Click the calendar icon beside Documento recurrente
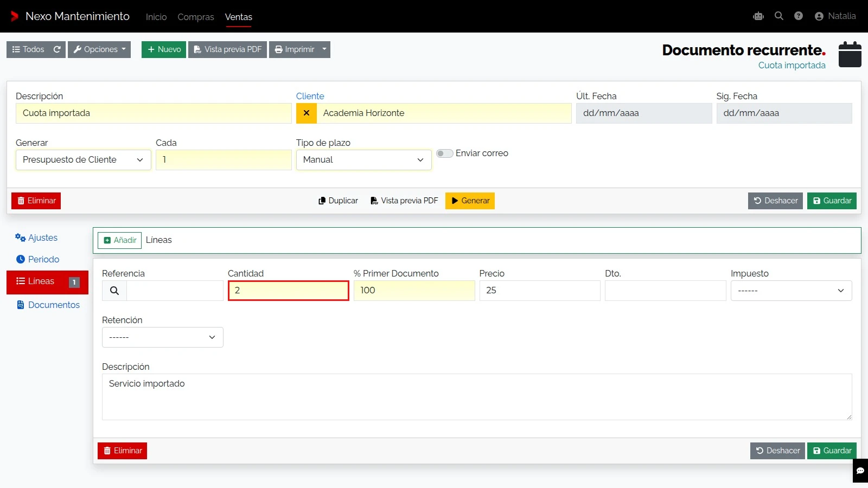The width and height of the screenshot is (868, 488). click(850, 54)
